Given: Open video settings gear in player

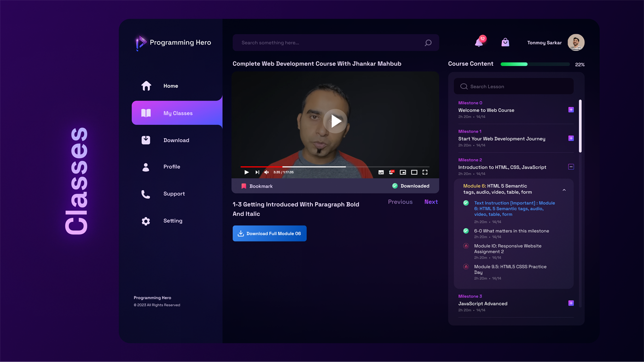Looking at the screenshot, I should (x=392, y=172).
